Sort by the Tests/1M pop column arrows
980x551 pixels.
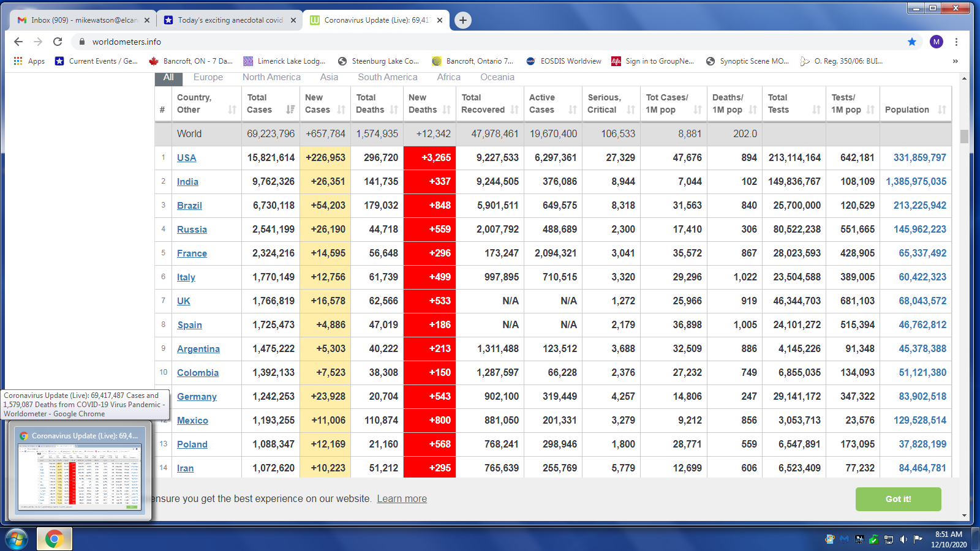(x=870, y=110)
